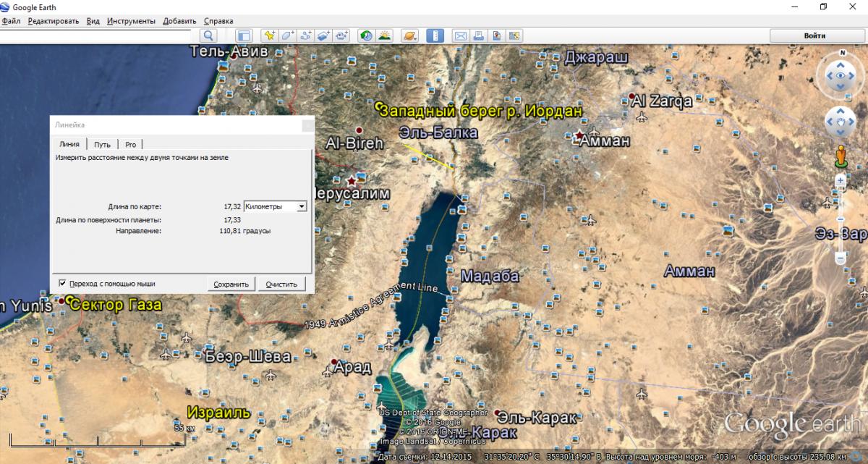Image resolution: width=868 pixels, height=464 pixels.
Task: Toggle the Sunlight tool icon
Action: pos(385,35)
